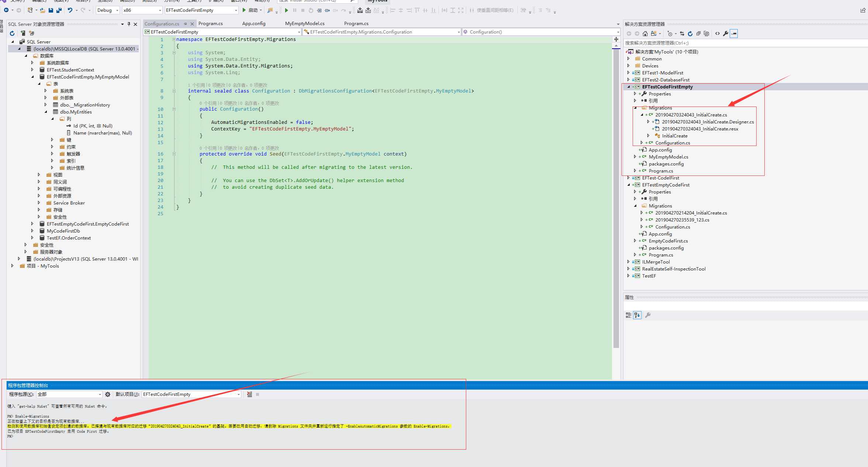Select 201904270324043_InitialCreate.resx file
Screen dimensions: 868x467
click(700, 129)
